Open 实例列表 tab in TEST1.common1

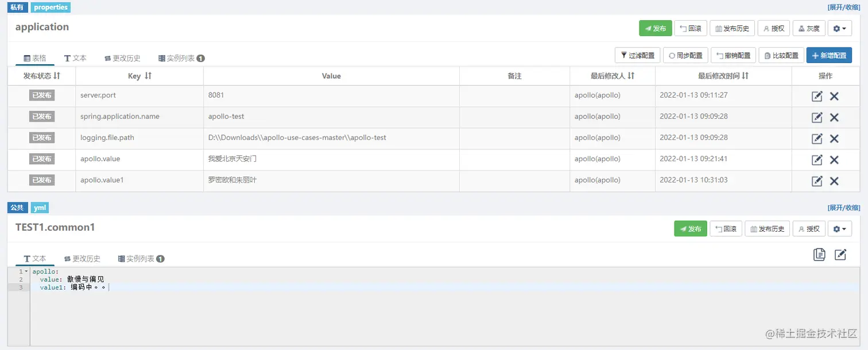pos(141,259)
